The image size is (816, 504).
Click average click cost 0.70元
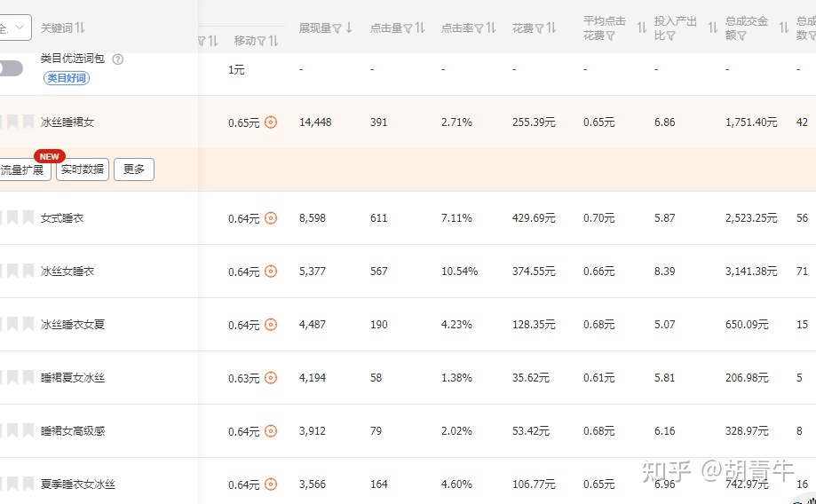point(598,218)
